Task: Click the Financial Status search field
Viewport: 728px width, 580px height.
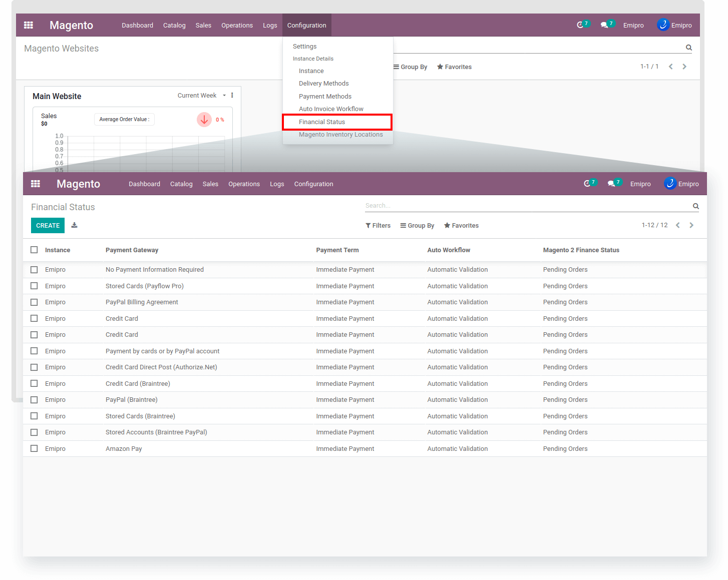Action: click(528, 206)
